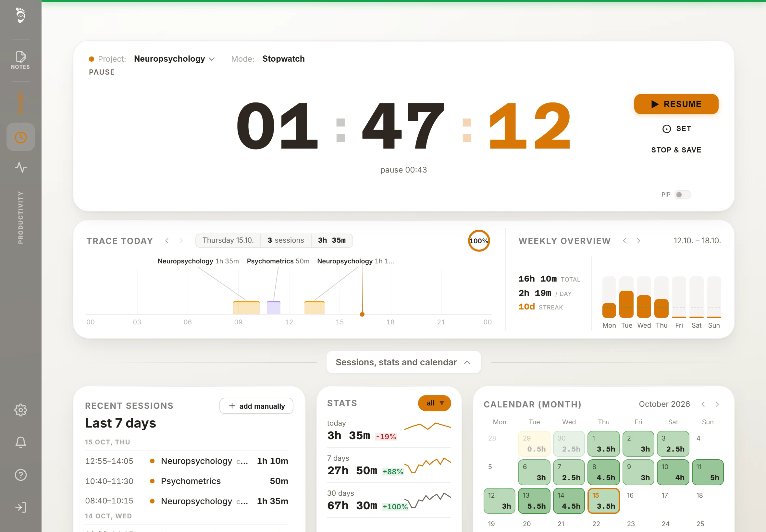This screenshot has height=532, width=766.
Task: Show previous week in Weekly Overview
Action: coord(624,240)
